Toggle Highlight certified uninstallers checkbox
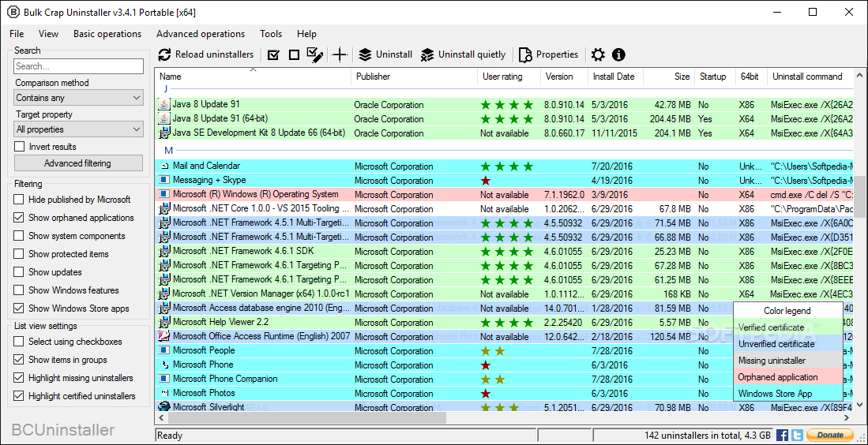 pos(19,396)
